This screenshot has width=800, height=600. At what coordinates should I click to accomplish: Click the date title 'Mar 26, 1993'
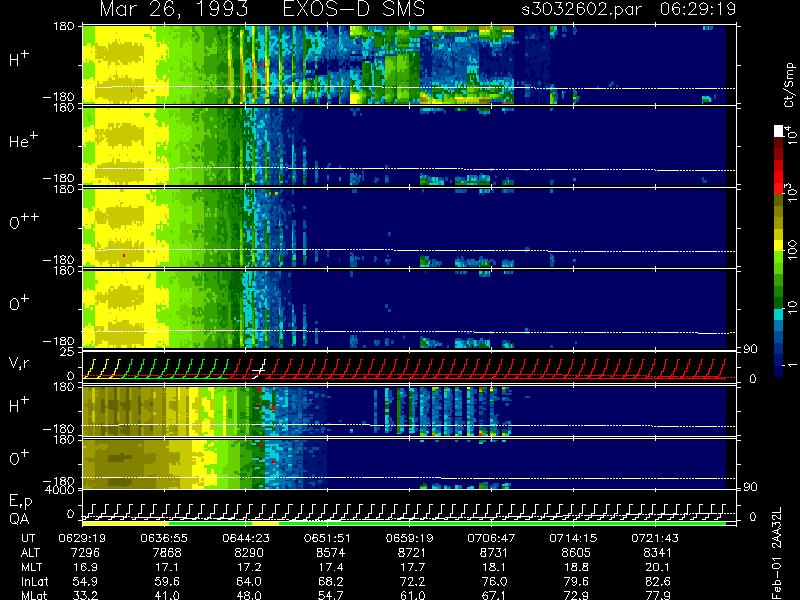tap(173, 9)
